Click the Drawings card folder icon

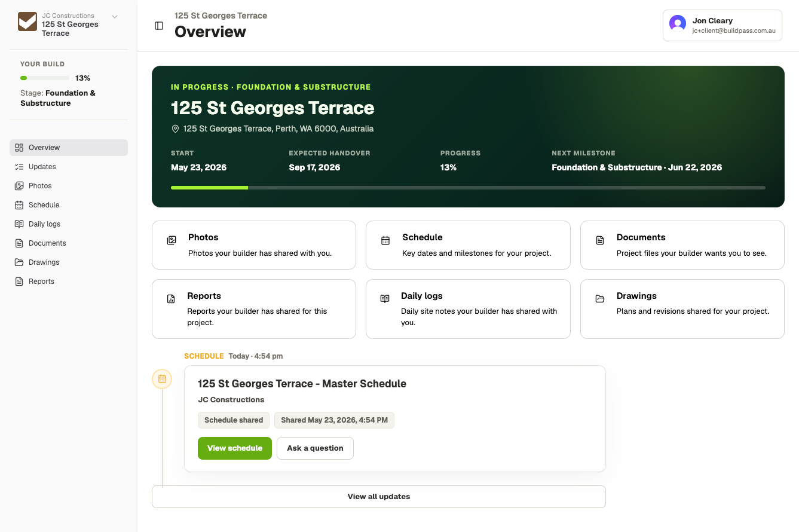600,299
